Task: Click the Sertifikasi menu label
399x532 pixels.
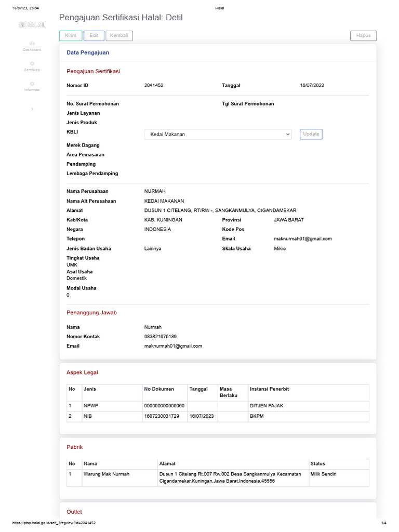Action: 32,70
